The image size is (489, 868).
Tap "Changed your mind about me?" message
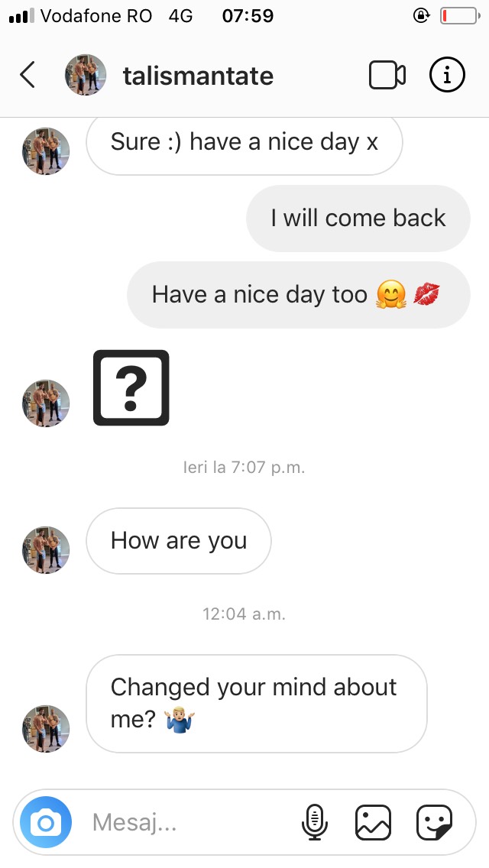point(256,703)
